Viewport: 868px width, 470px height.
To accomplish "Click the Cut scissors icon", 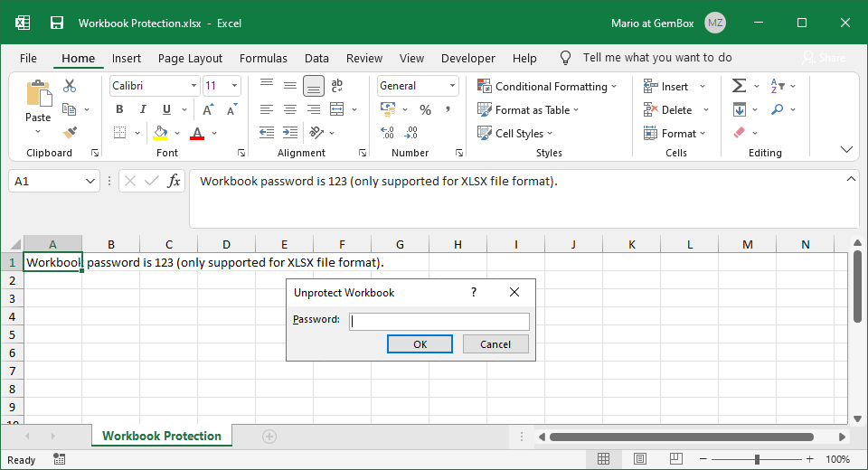I will point(70,86).
